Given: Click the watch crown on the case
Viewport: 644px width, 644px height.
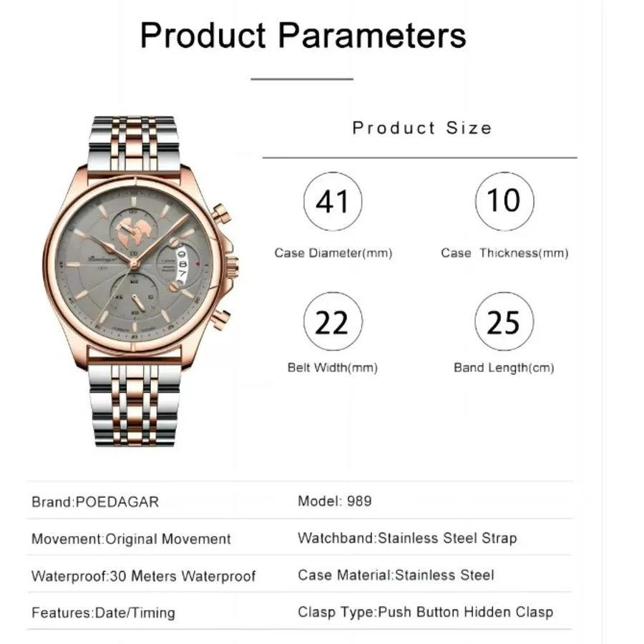Looking at the screenshot, I should (233, 265).
